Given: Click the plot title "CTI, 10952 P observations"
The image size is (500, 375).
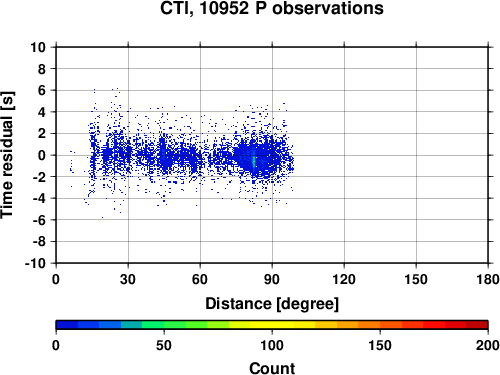Looking at the screenshot, I should (x=272, y=8).
